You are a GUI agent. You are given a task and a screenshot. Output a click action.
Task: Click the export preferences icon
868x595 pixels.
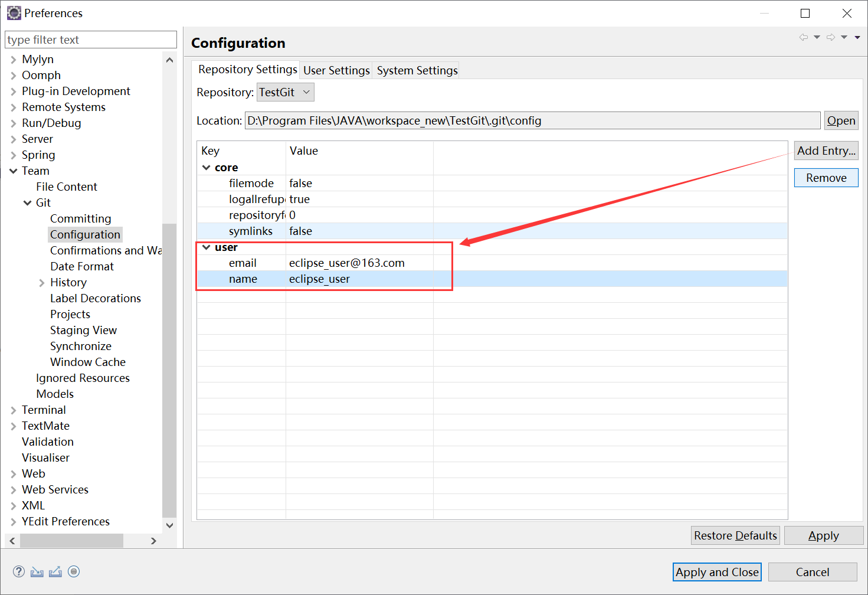55,571
